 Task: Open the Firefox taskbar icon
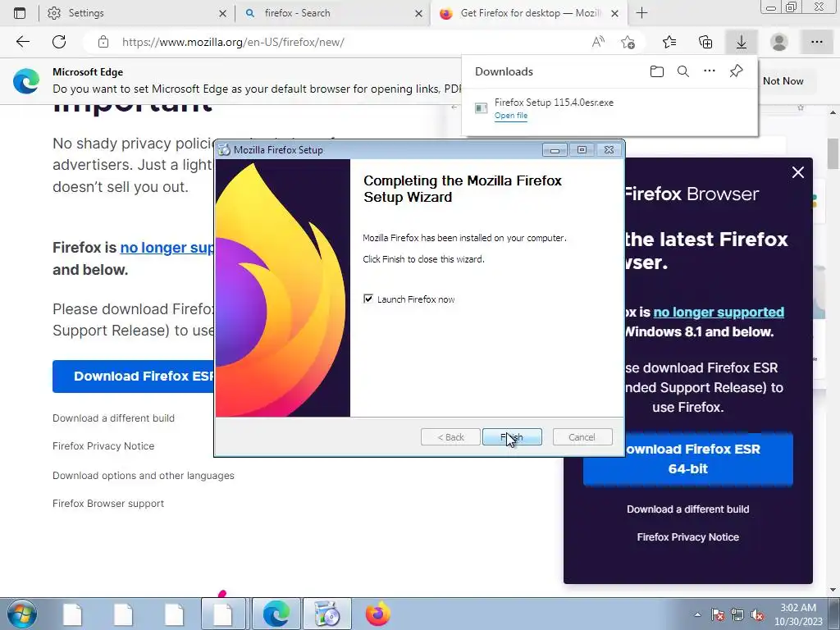coord(377,614)
